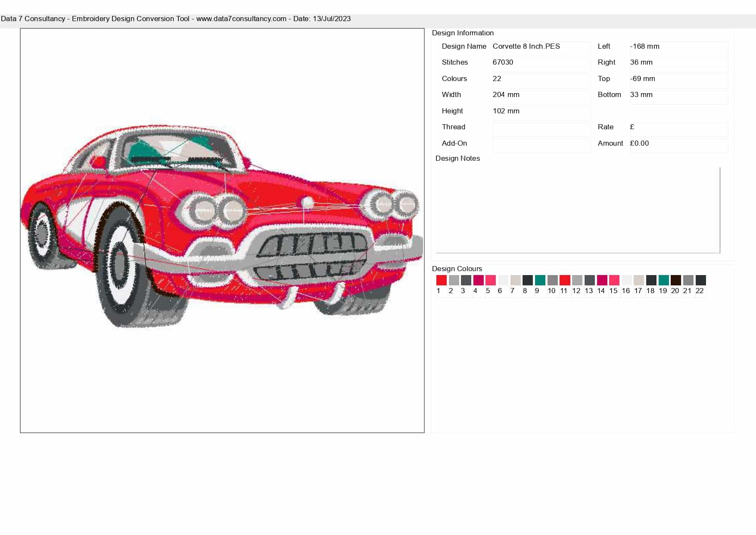
Task: Select charcoal colour swatch number 18
Action: (x=651, y=280)
